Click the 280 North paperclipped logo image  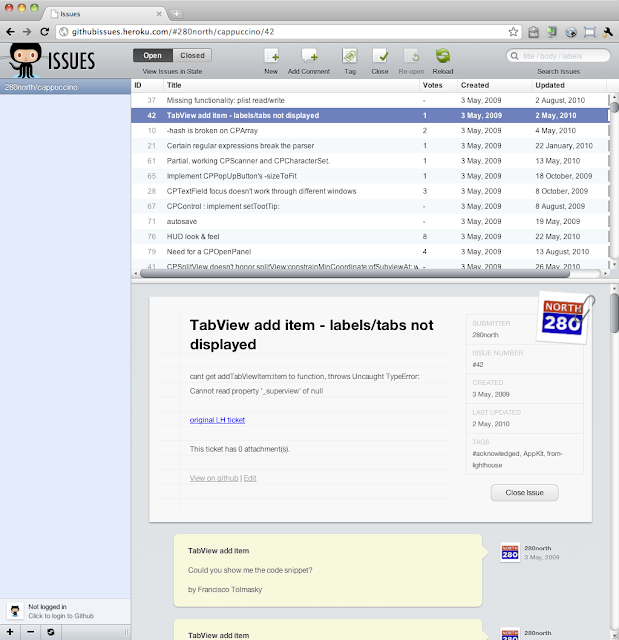pos(565,318)
